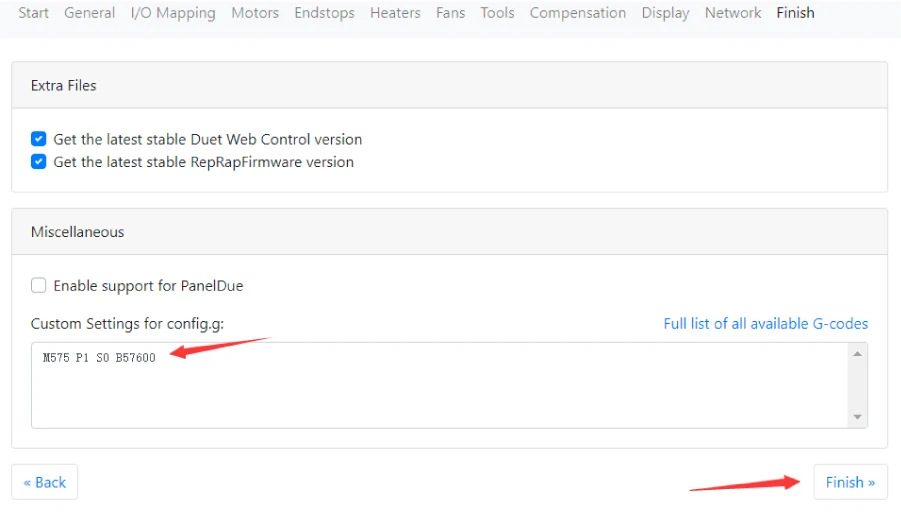This screenshot has width=901, height=523.
Task: Click the Finish button
Action: [x=850, y=482]
